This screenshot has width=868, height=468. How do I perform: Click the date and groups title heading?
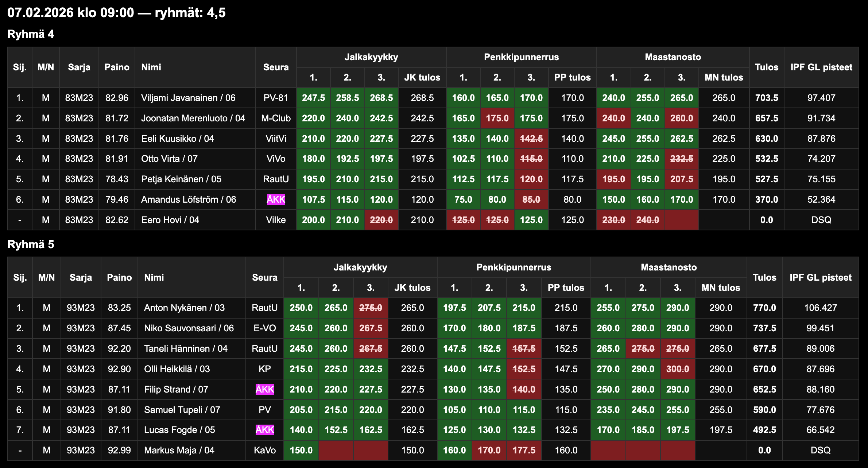[x=116, y=13]
